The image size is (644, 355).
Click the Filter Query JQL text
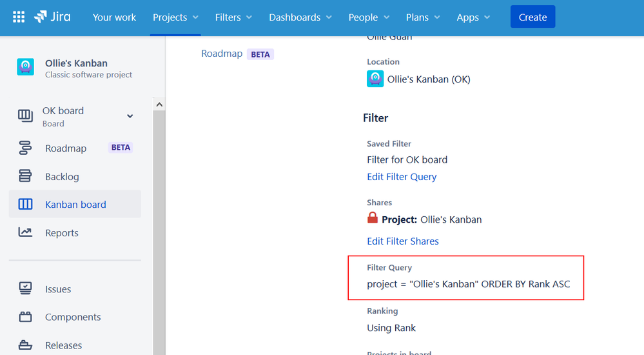point(468,284)
